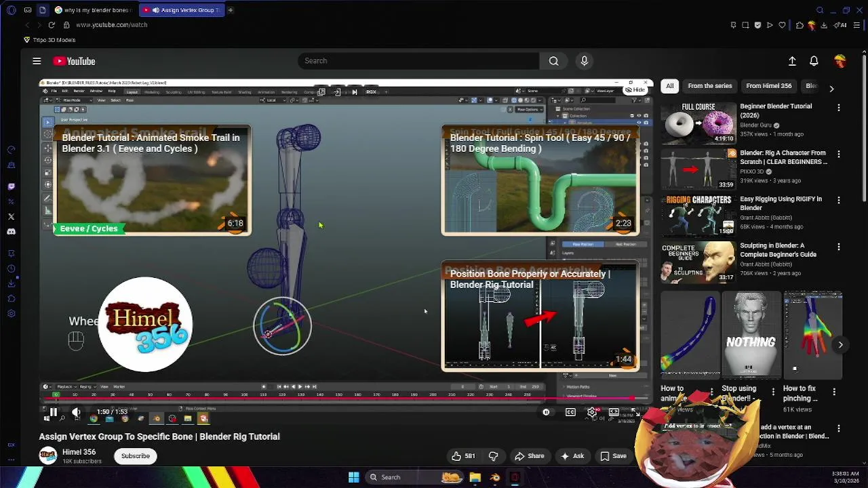
Task: Mute the video volume
Action: (x=76, y=412)
